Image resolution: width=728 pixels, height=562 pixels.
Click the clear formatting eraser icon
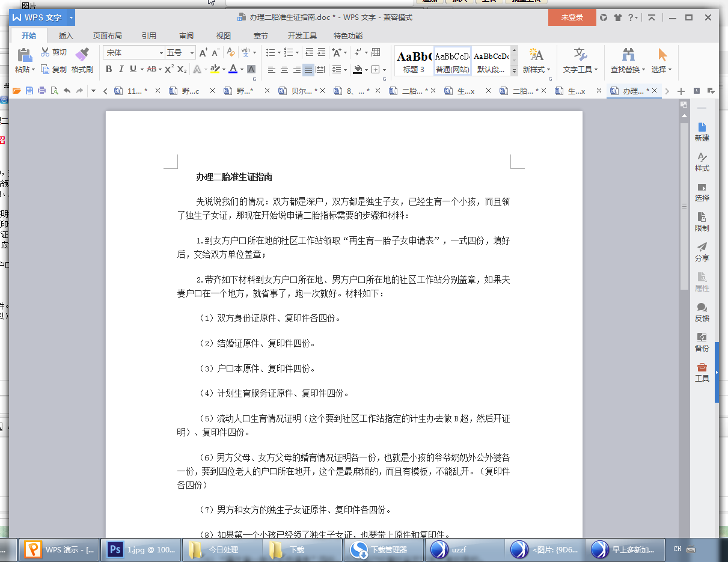coord(231,52)
